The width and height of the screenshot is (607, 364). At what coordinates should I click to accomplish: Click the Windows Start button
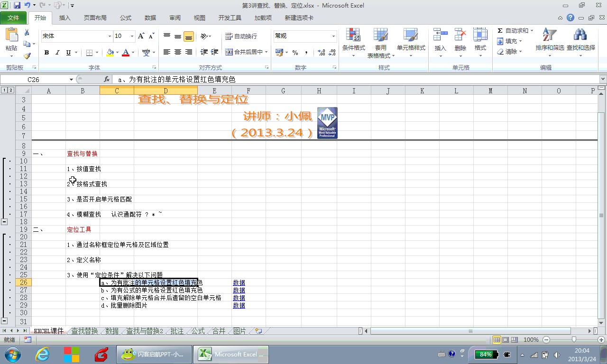12,354
